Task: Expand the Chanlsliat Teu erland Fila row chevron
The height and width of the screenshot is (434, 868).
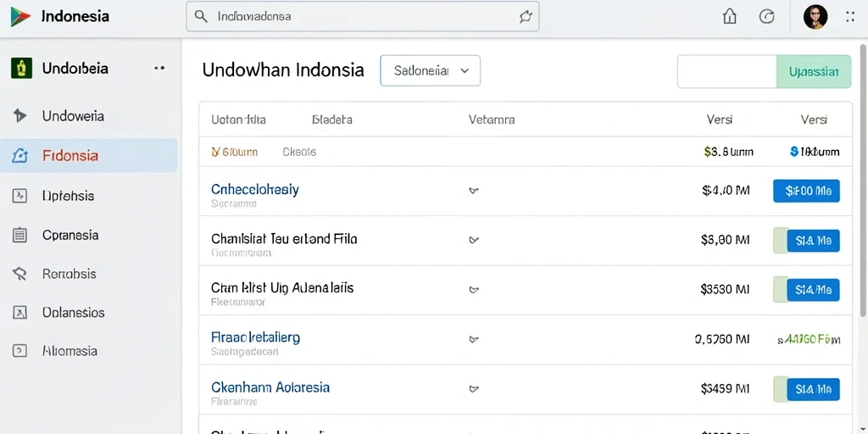Action: [473, 240]
